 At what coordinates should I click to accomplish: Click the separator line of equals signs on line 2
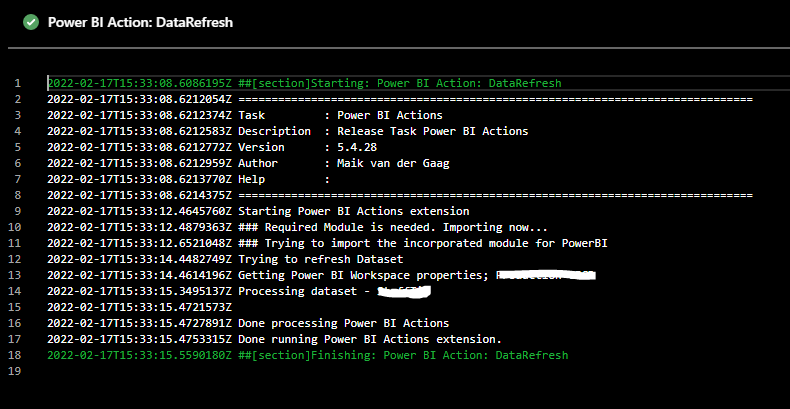click(x=495, y=99)
